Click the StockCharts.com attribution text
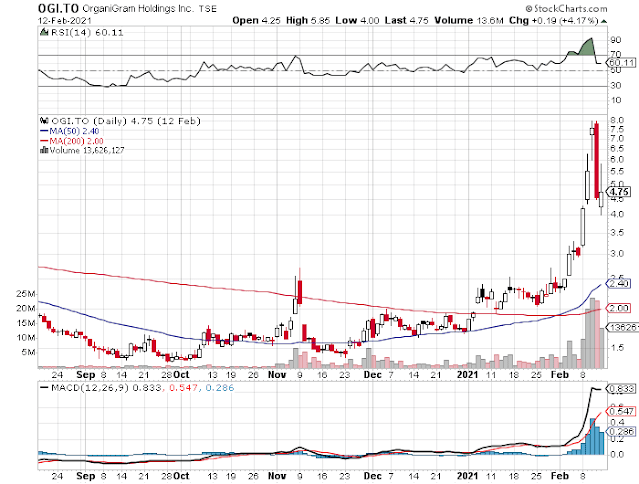Screen dimensions: 639x484 (566, 8)
